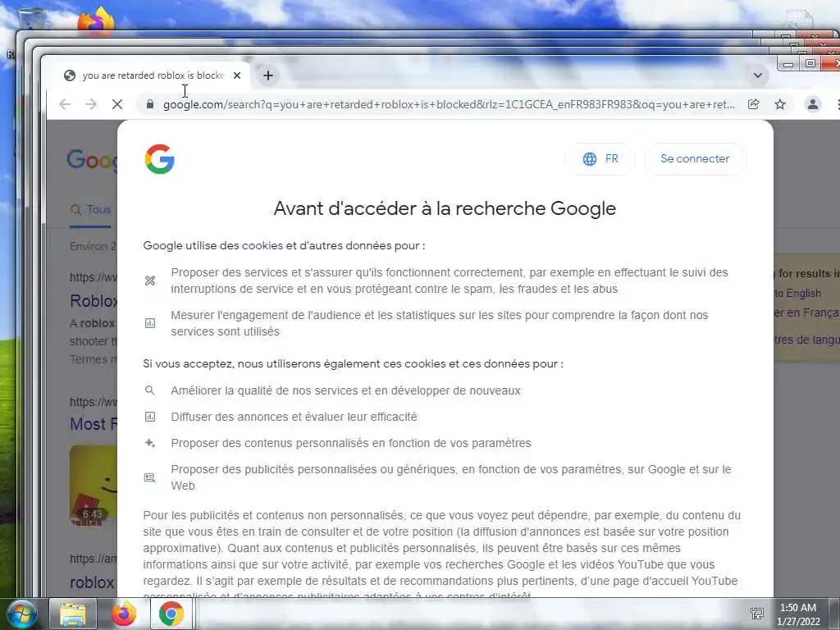This screenshot has width=840, height=630.
Task: Click the 'Améliorer la qualité de nos services' line
Action: point(345,390)
